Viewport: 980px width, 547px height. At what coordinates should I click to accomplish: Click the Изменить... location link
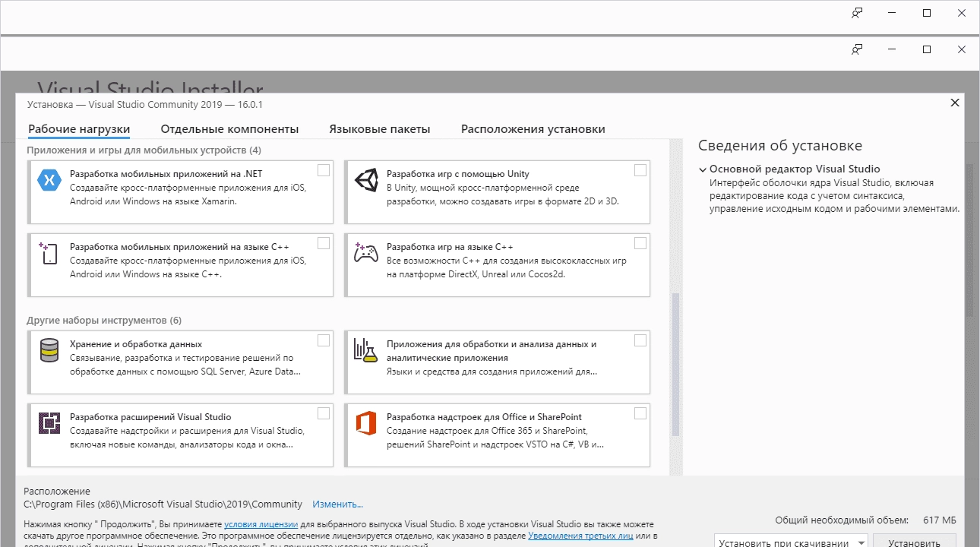click(337, 504)
